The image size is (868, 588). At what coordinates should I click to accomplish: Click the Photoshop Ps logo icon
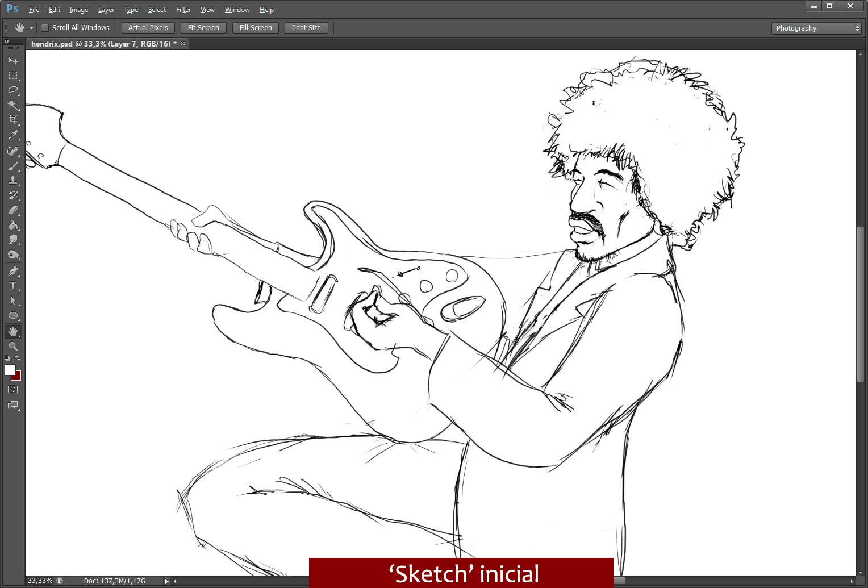[12, 9]
